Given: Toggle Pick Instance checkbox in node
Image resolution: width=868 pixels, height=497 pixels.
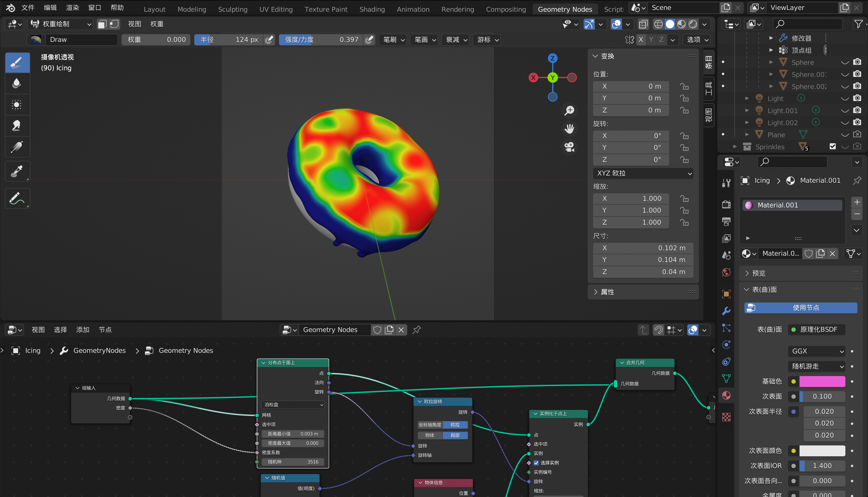Looking at the screenshot, I should pyautogui.click(x=536, y=463).
